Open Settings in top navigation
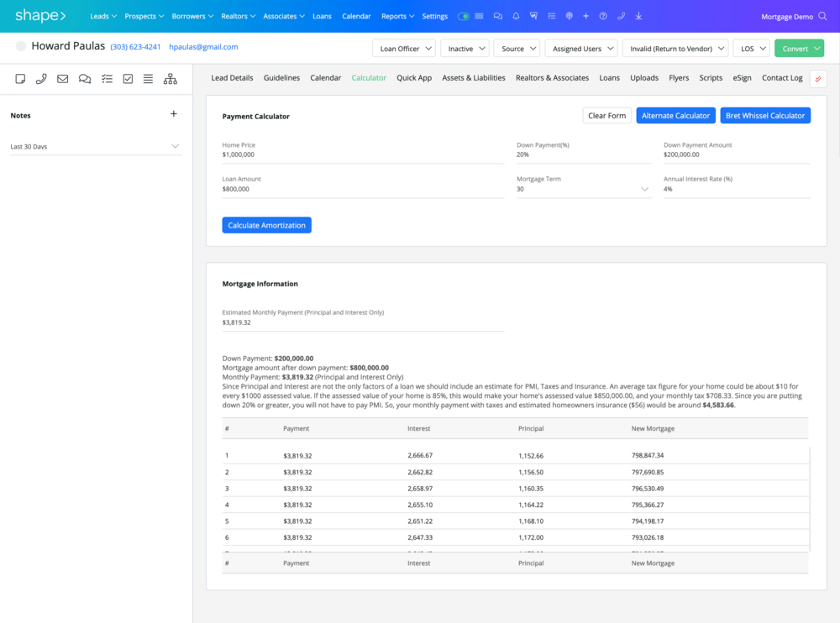840x623 pixels. click(x=434, y=16)
